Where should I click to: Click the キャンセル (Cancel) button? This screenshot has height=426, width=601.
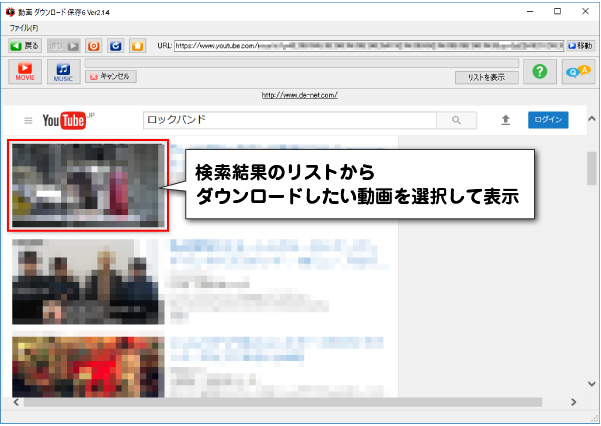pos(111,76)
